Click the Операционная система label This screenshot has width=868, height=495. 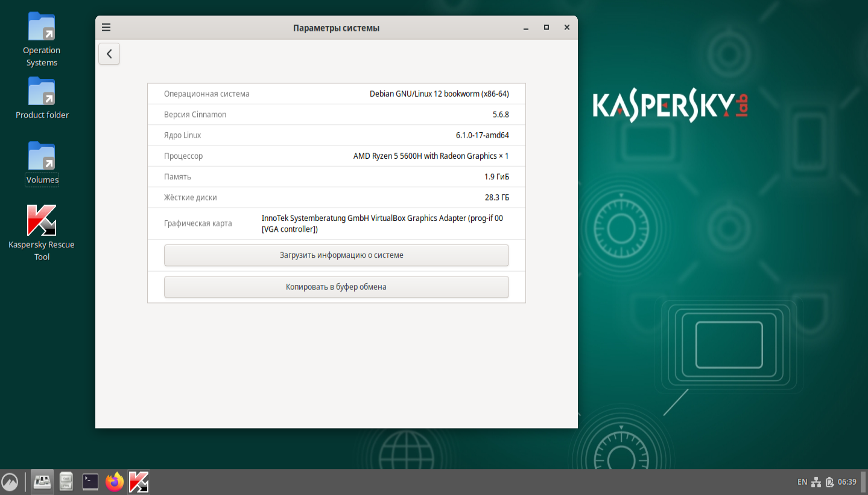coord(206,94)
